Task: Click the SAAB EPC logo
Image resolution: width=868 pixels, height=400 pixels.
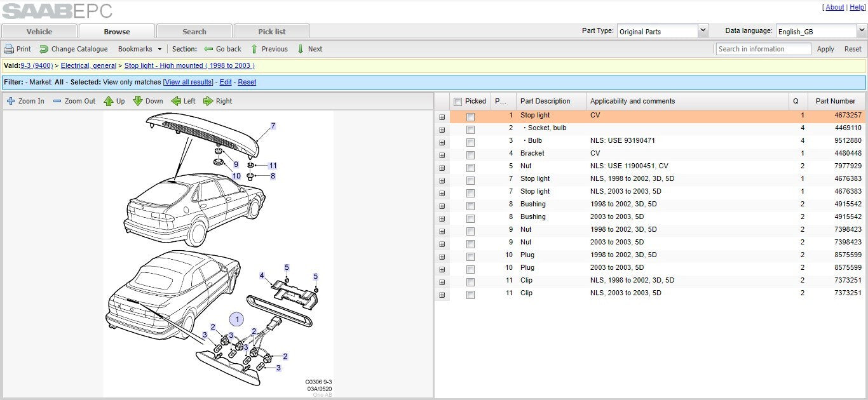Action: coord(58,11)
